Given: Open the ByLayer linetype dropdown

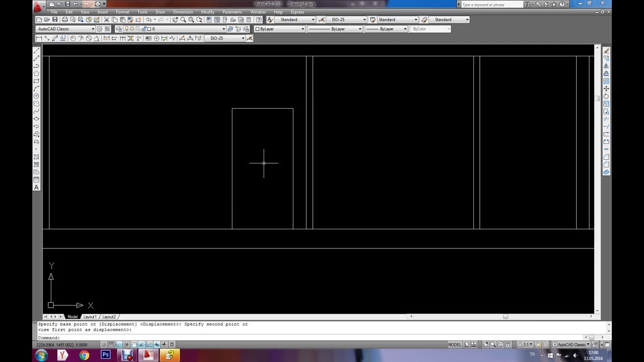Looking at the screenshot, I should tap(335, 29).
